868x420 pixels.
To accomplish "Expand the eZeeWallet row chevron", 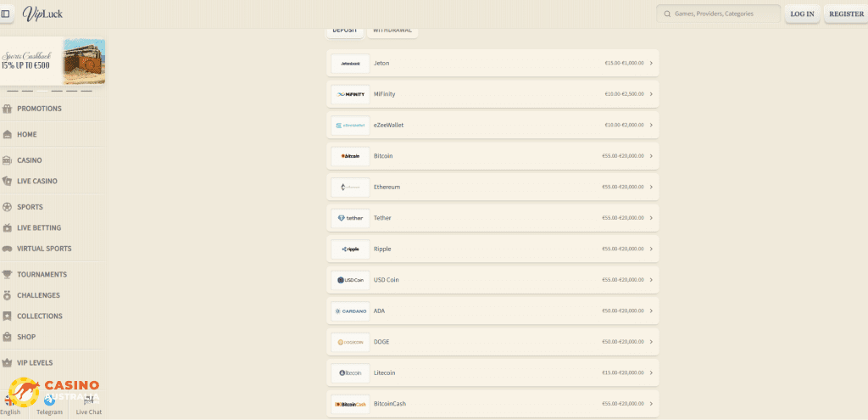I will 651,126.
